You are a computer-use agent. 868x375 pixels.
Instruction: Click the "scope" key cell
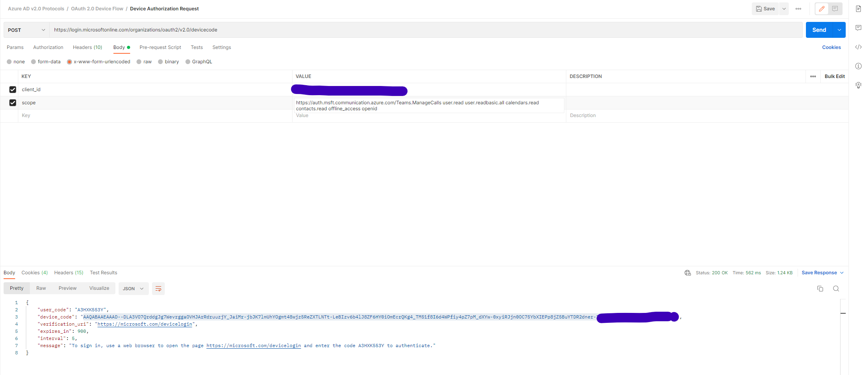[155, 103]
